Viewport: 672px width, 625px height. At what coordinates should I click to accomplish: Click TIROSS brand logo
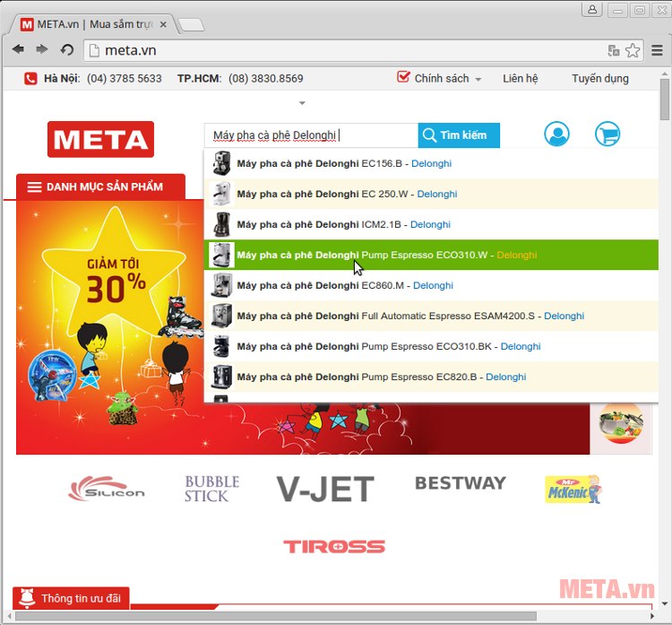(x=334, y=546)
